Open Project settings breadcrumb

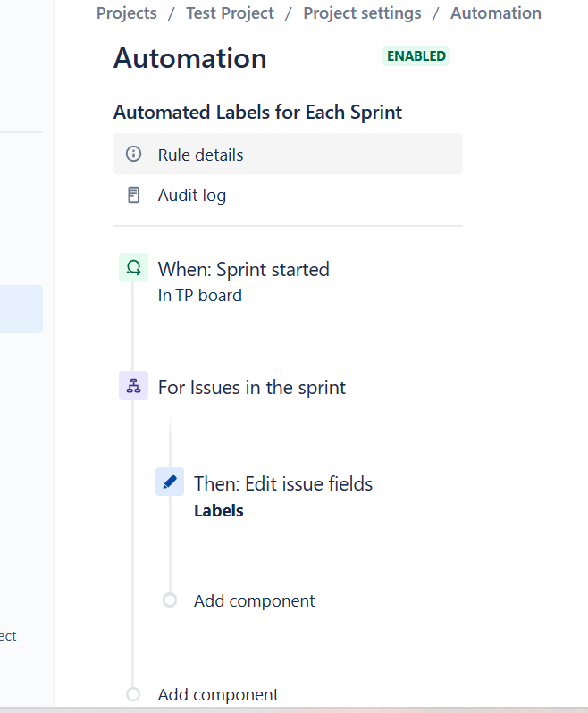(362, 13)
